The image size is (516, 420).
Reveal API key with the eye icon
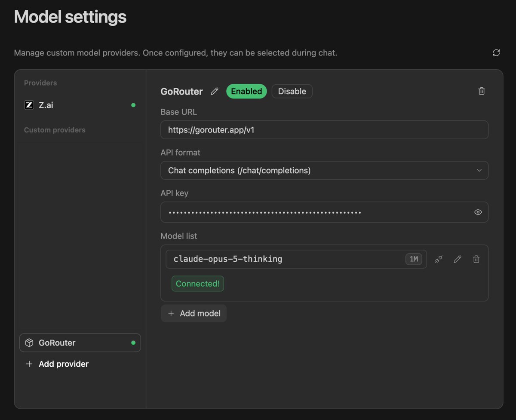click(478, 212)
